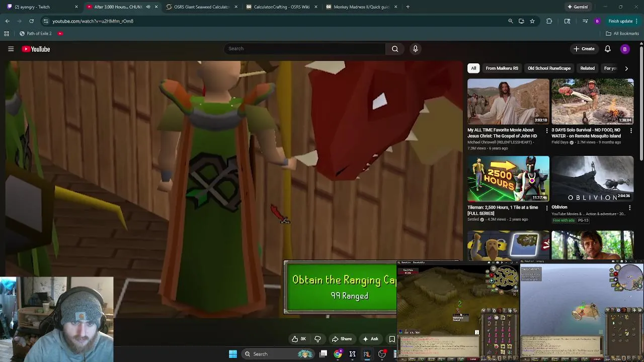Open Tileman 2500 Hours thumbnail

(508, 178)
